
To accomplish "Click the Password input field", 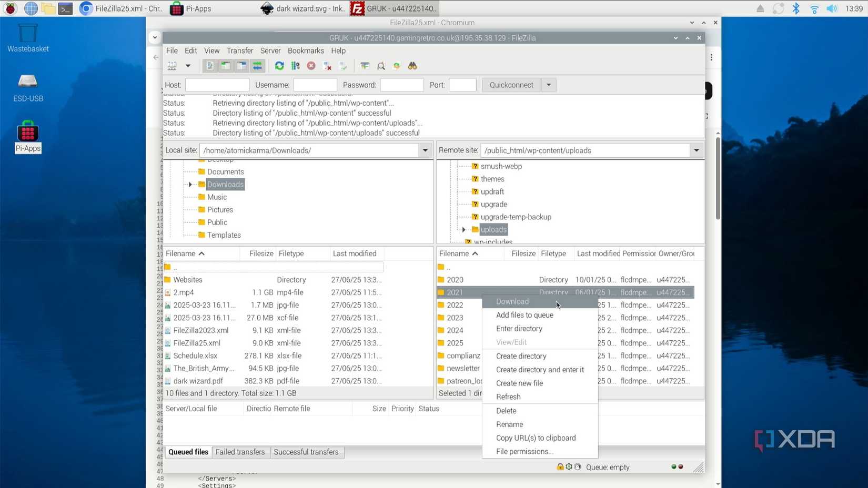I will point(402,85).
